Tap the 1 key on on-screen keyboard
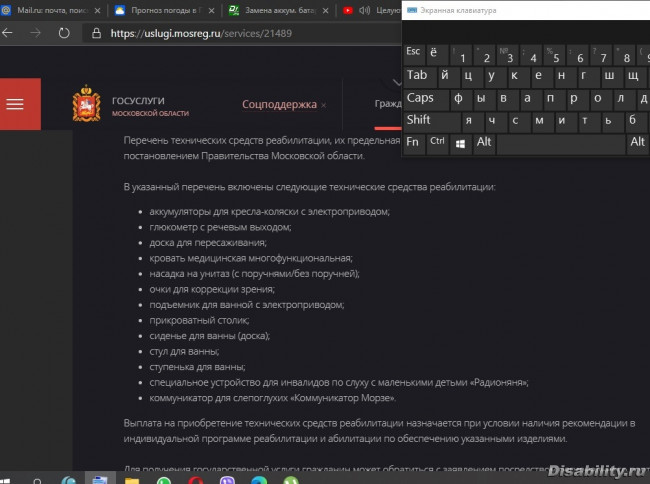This screenshot has height=484, width=650. (461, 55)
